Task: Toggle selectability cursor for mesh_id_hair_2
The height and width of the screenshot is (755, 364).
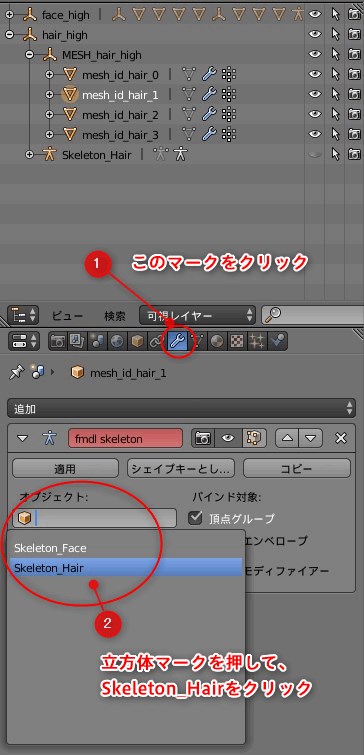Action: click(336, 115)
